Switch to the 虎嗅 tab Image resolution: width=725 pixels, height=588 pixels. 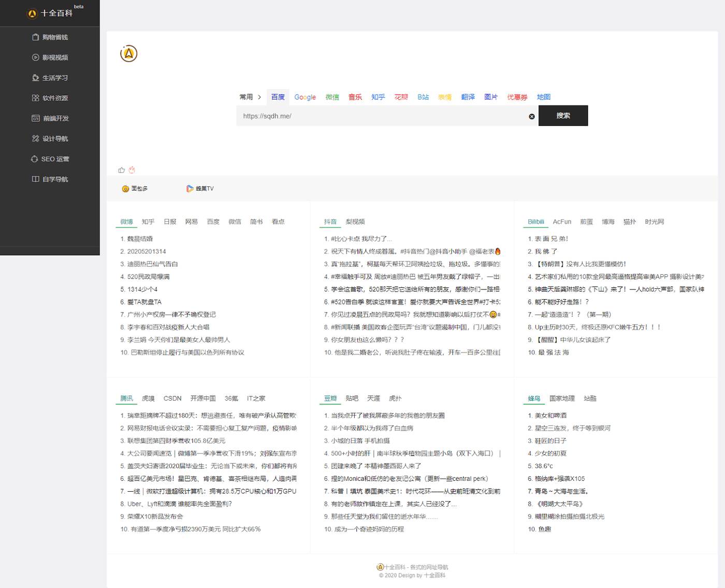(149, 399)
